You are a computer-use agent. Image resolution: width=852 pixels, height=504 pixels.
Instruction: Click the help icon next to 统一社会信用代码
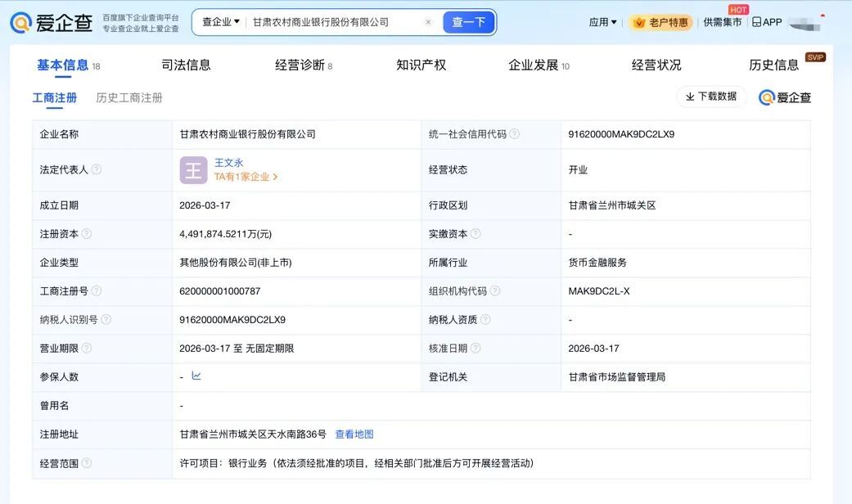(x=514, y=133)
